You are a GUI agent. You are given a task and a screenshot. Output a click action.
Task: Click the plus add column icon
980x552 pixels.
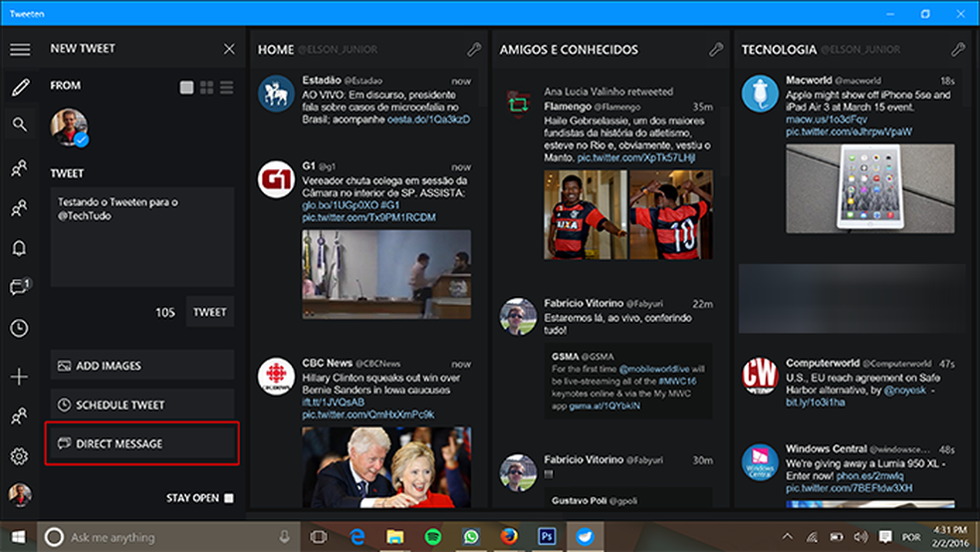pos(19,377)
